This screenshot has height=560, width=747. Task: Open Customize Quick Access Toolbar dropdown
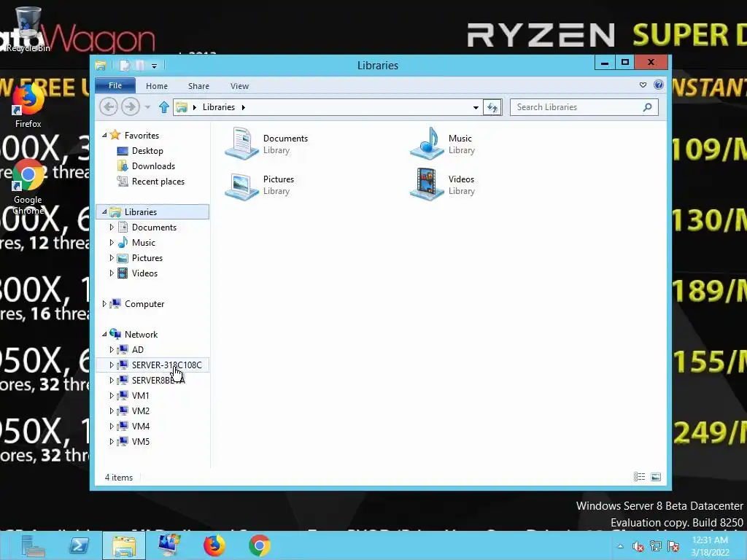[x=155, y=66]
